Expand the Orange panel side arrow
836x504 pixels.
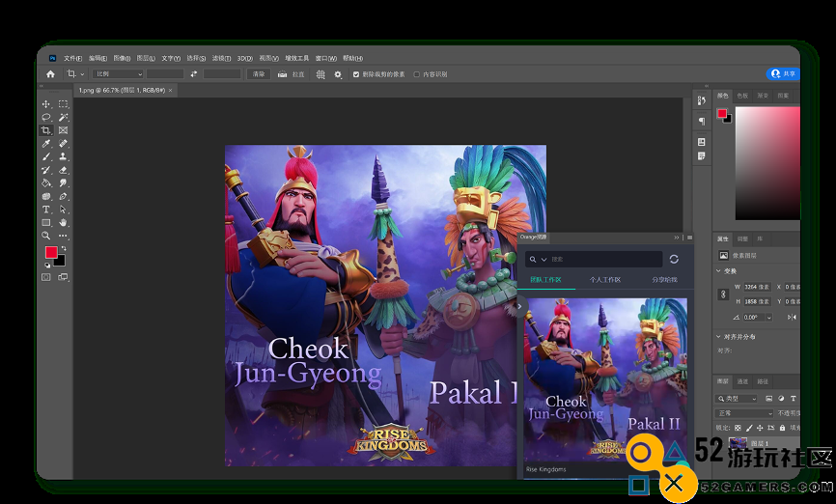tap(519, 306)
